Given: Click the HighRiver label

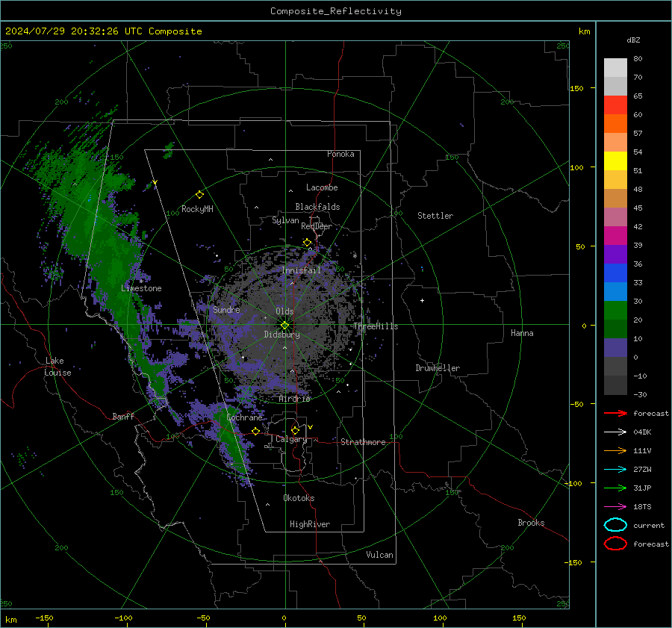Looking at the screenshot, I should point(310,524).
